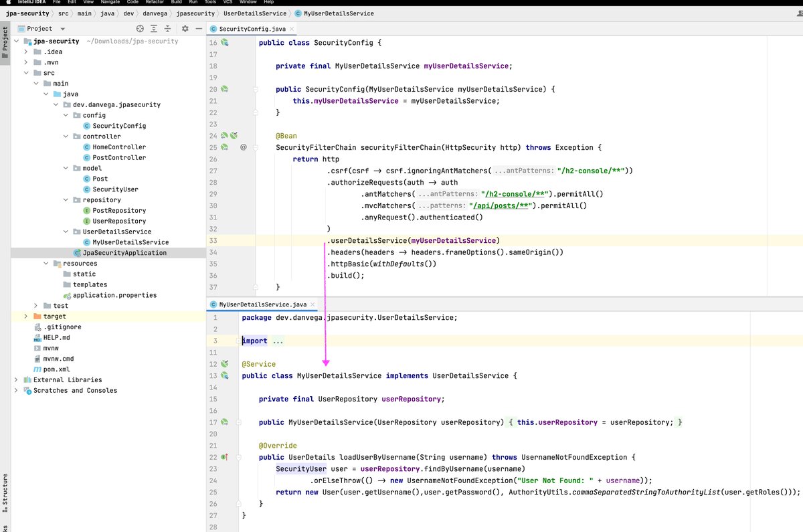This screenshot has height=532, width=803.
Task: Close the MyUserDetailsService.java tab
Action: (312, 304)
